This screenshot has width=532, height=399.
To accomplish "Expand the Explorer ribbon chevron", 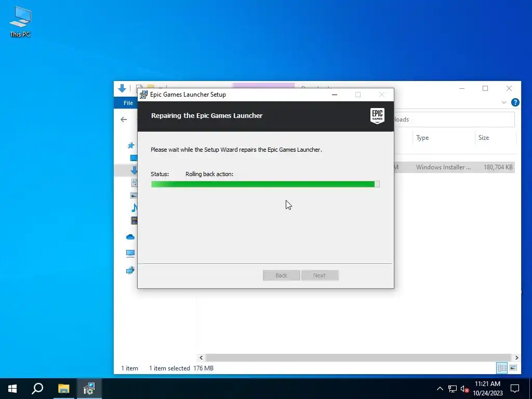I will point(504,102).
